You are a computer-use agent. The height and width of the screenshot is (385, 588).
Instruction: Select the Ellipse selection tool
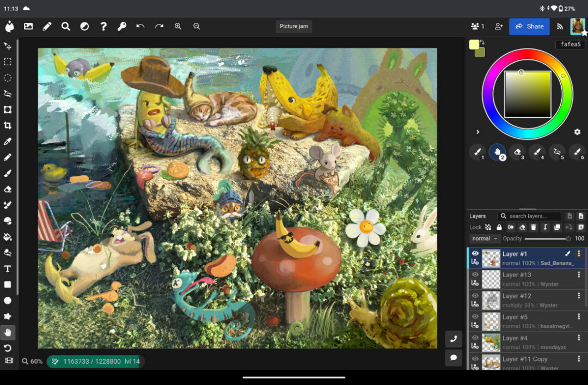pos(8,78)
